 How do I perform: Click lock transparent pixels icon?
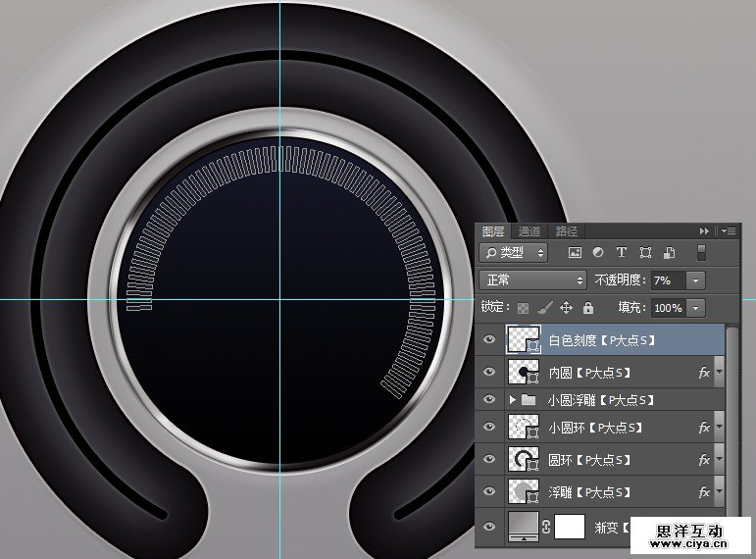click(x=524, y=308)
